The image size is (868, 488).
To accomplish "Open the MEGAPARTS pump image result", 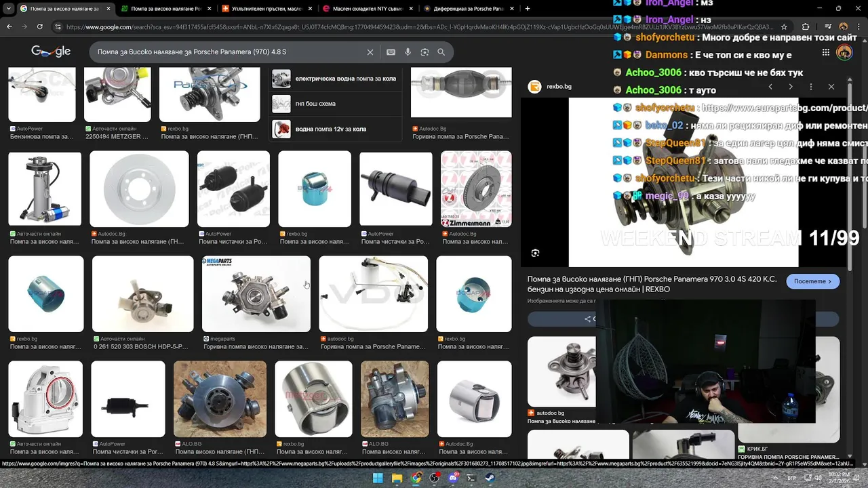I will coord(256,293).
